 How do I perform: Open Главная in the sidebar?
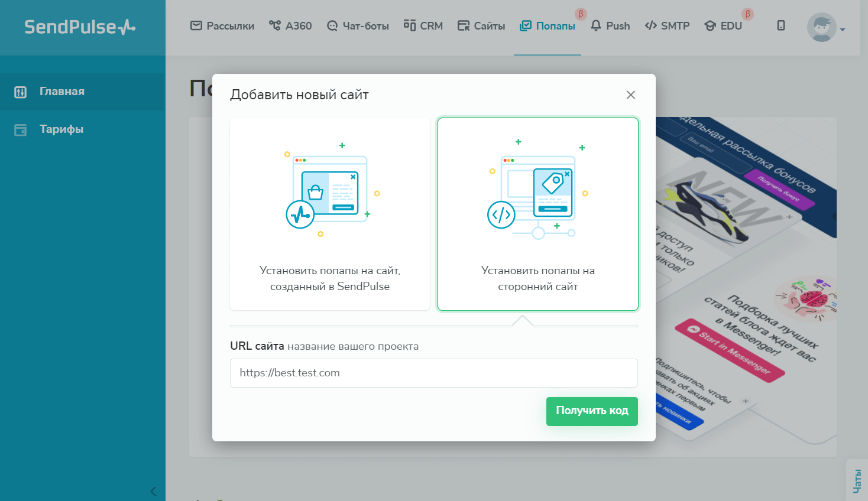tap(83, 92)
